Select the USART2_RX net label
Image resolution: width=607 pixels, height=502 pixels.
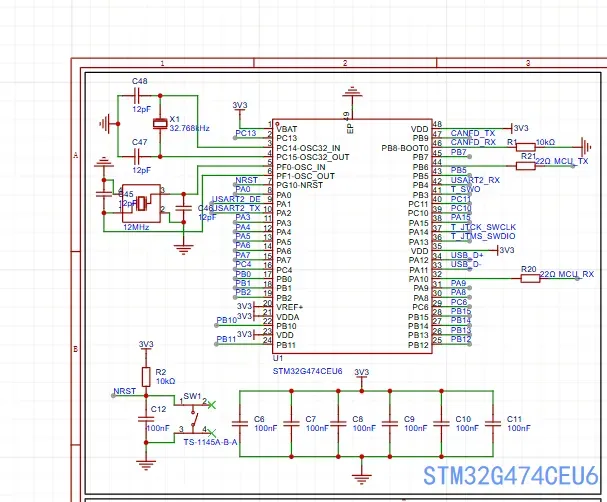[x=475, y=180]
